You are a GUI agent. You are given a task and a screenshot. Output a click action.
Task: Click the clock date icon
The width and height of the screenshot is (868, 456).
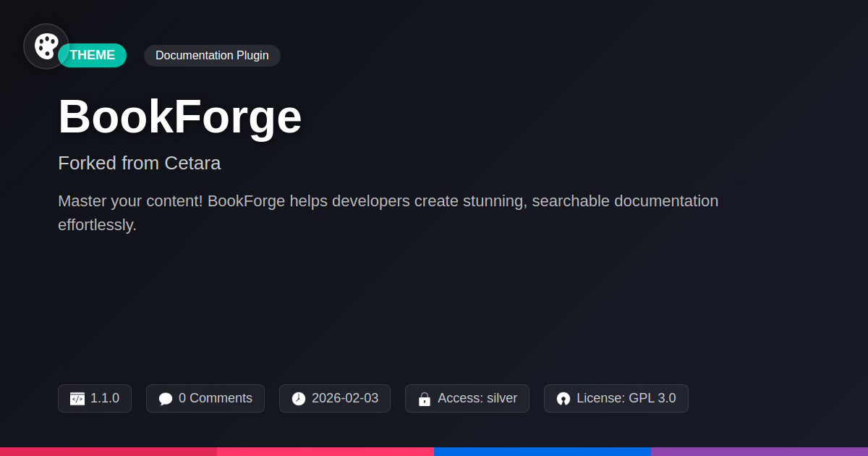point(299,399)
